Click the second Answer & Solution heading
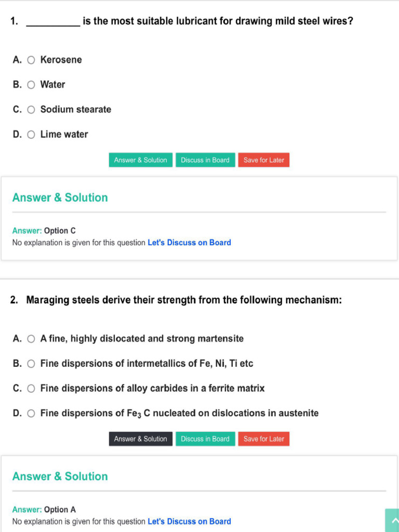The image size is (399, 532). coord(60,476)
